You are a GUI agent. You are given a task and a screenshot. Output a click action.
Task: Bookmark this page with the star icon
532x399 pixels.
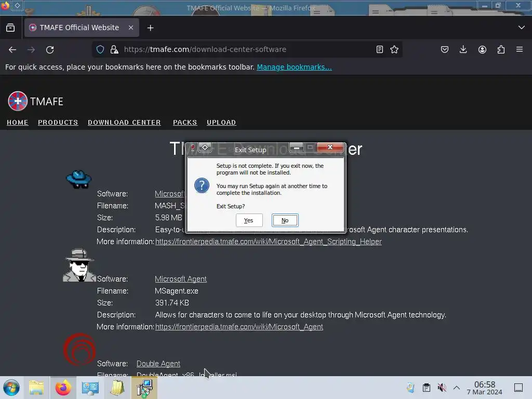coord(394,49)
